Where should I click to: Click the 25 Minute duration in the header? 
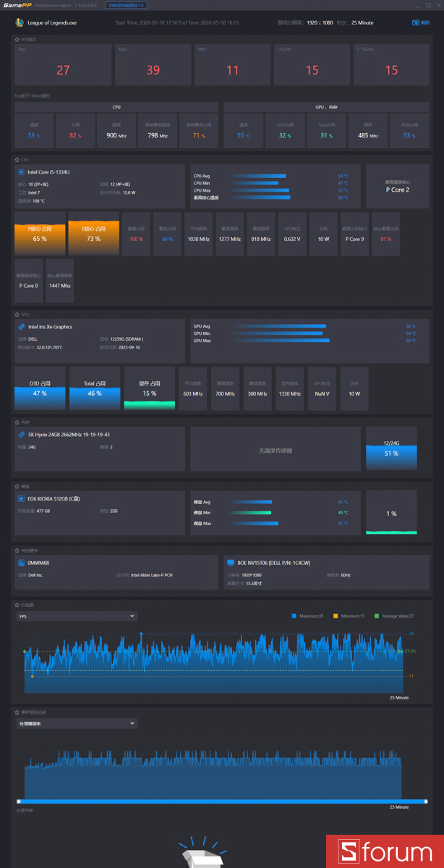click(362, 22)
